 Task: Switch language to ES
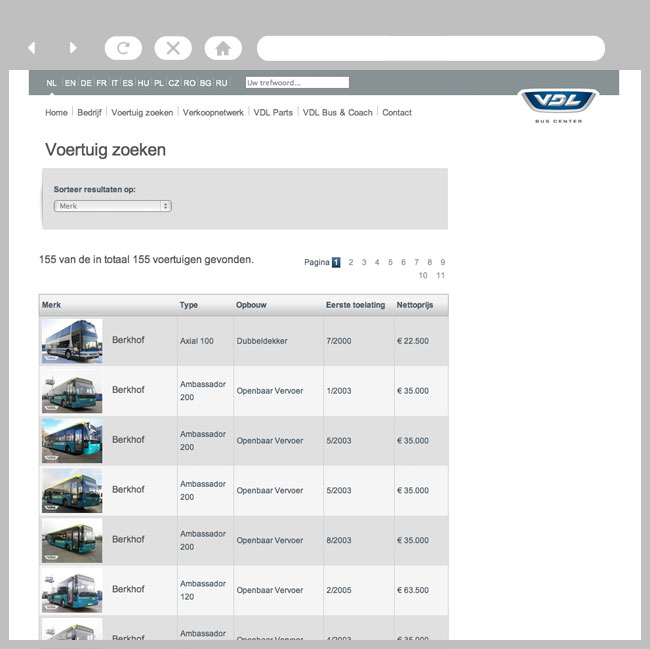tap(128, 83)
